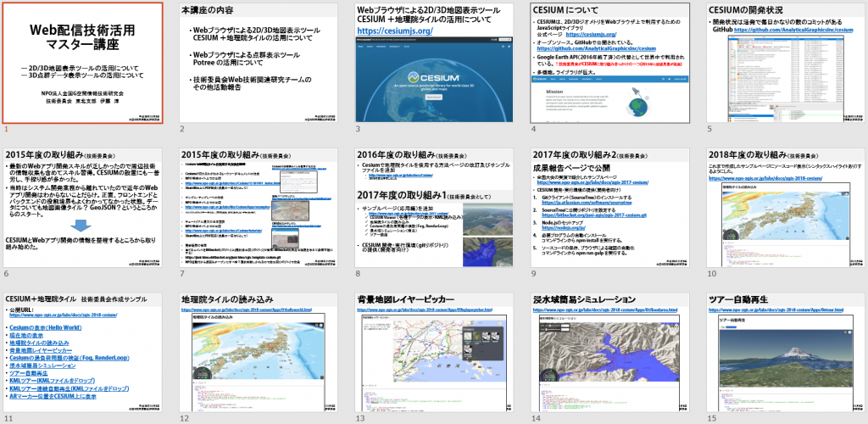This screenshot has height=424, width=868.
Task: Click 'Cesiumの表示 (Hello World)' link on slide 11
Action: click(44, 327)
